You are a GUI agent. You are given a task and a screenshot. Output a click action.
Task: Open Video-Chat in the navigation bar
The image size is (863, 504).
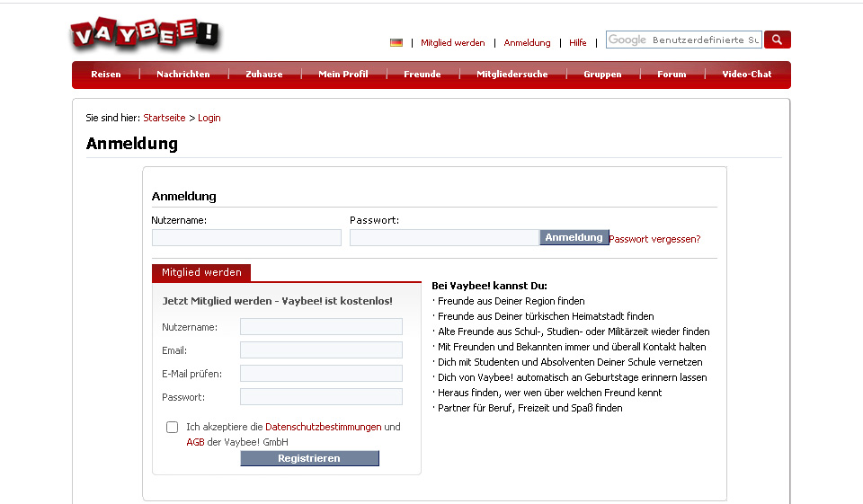747,75
